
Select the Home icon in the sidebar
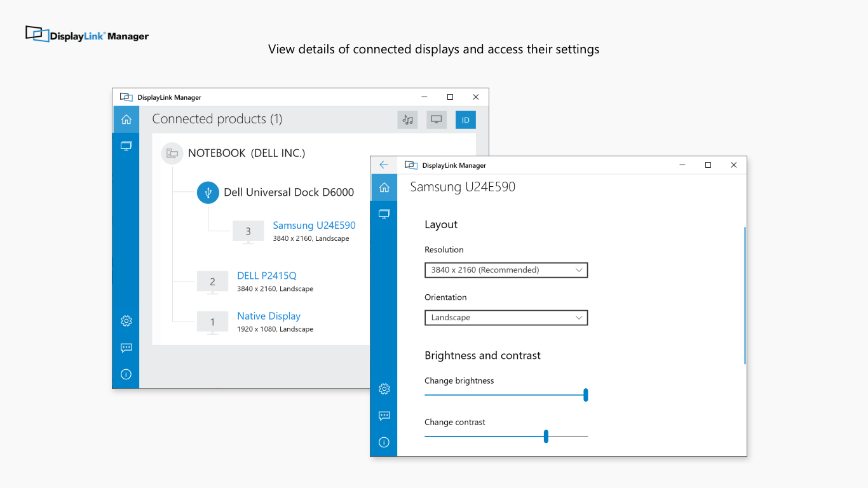point(126,119)
